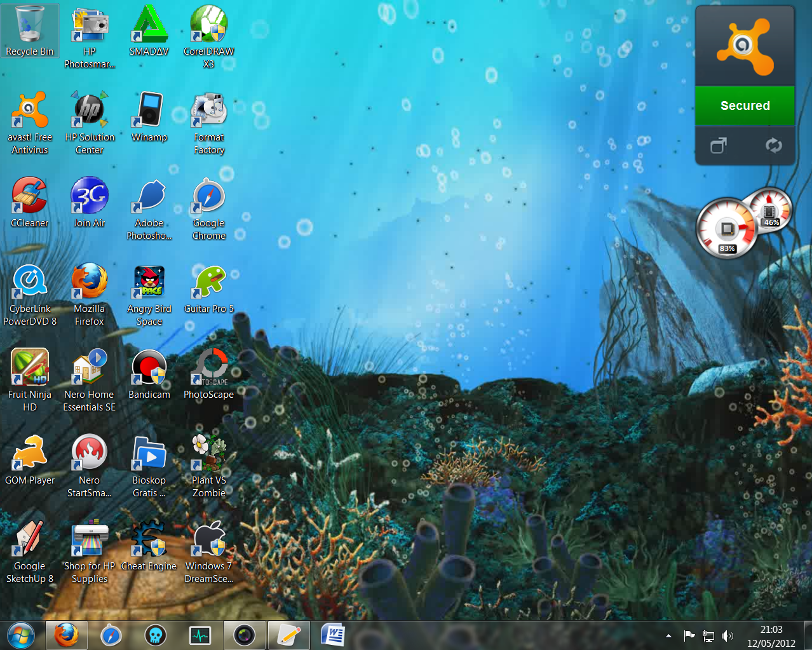Open the Windows Start menu
The width and height of the screenshot is (812, 650).
(20, 635)
